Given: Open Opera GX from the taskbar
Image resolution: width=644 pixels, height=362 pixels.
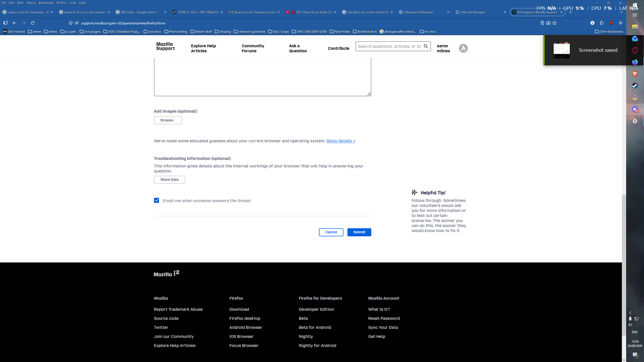Looking at the screenshot, I should [x=635, y=50].
